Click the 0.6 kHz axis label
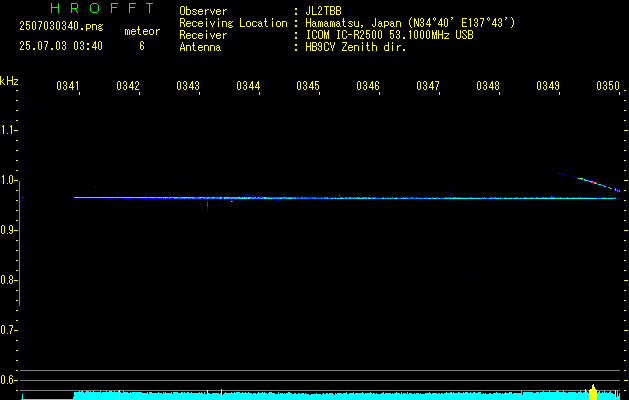 8,380
